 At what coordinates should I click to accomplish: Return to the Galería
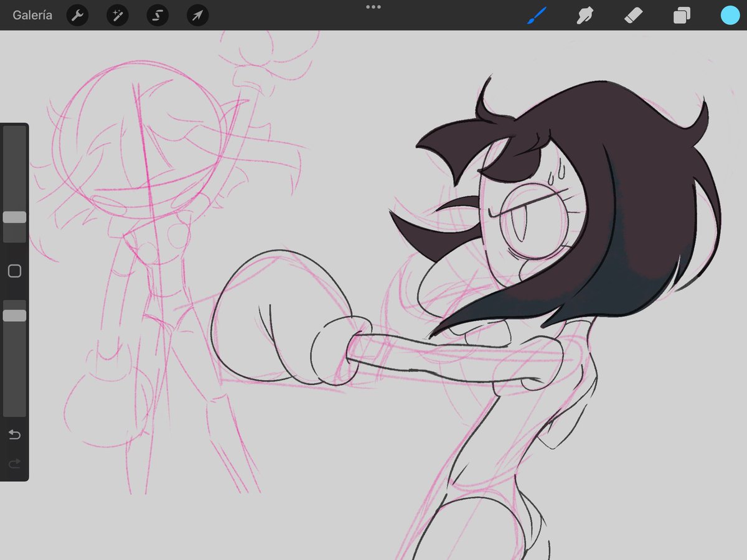pyautogui.click(x=32, y=15)
